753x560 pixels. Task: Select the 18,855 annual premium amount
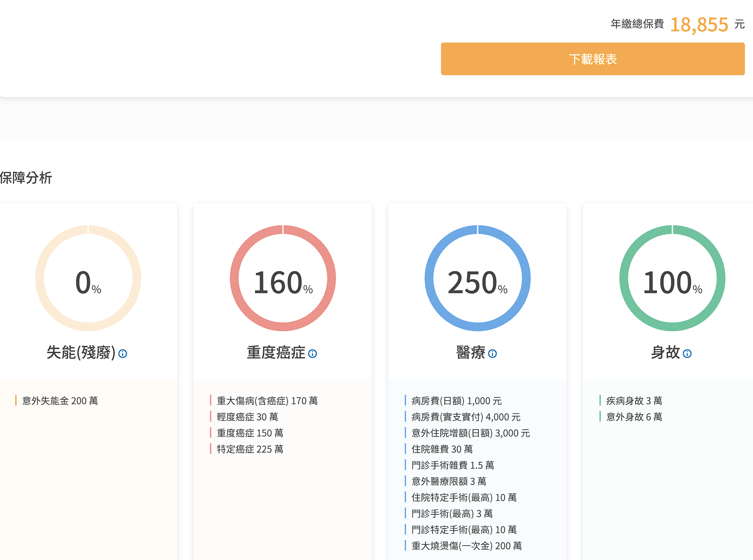699,25
